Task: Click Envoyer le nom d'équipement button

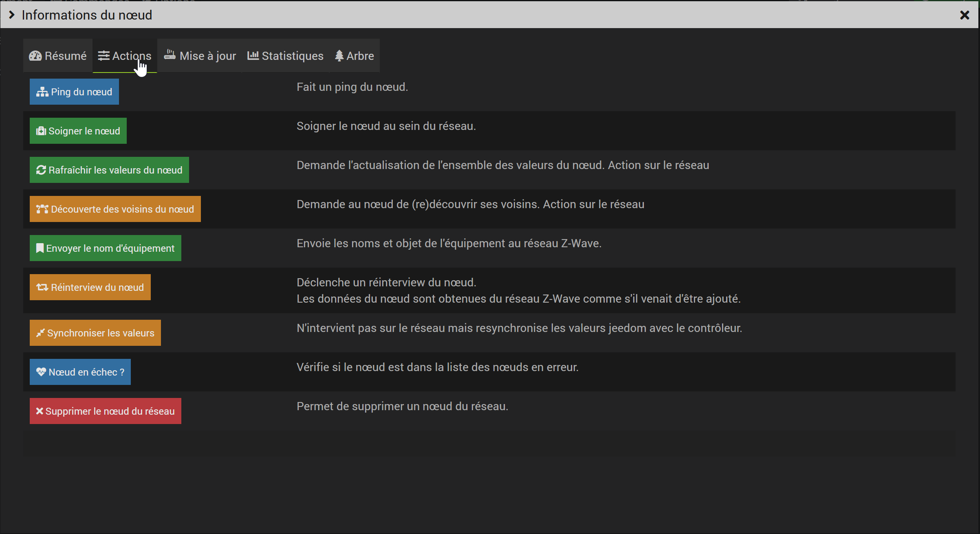Action: point(106,248)
